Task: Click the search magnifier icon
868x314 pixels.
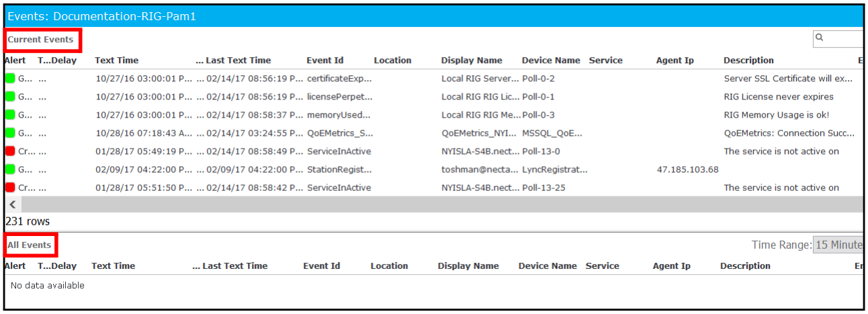Action: point(820,38)
